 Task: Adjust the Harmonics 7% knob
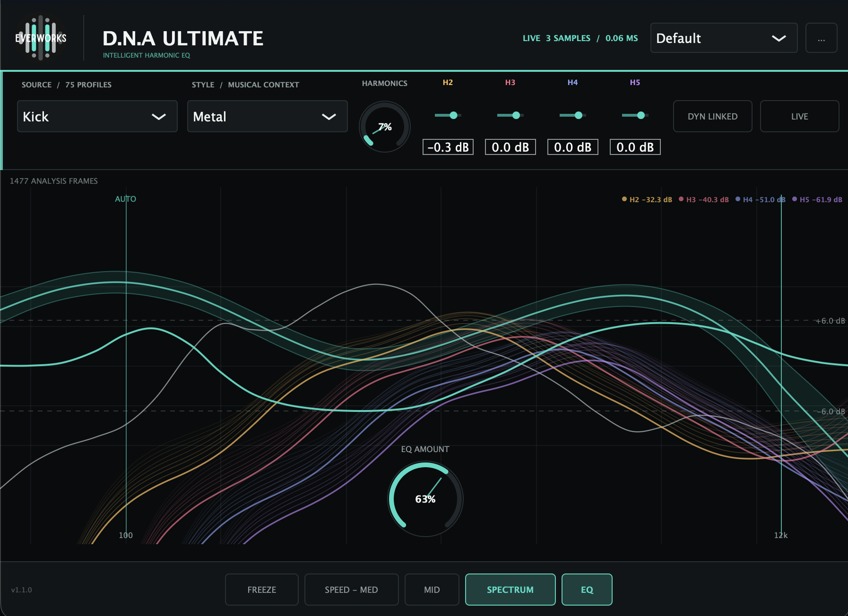(385, 127)
